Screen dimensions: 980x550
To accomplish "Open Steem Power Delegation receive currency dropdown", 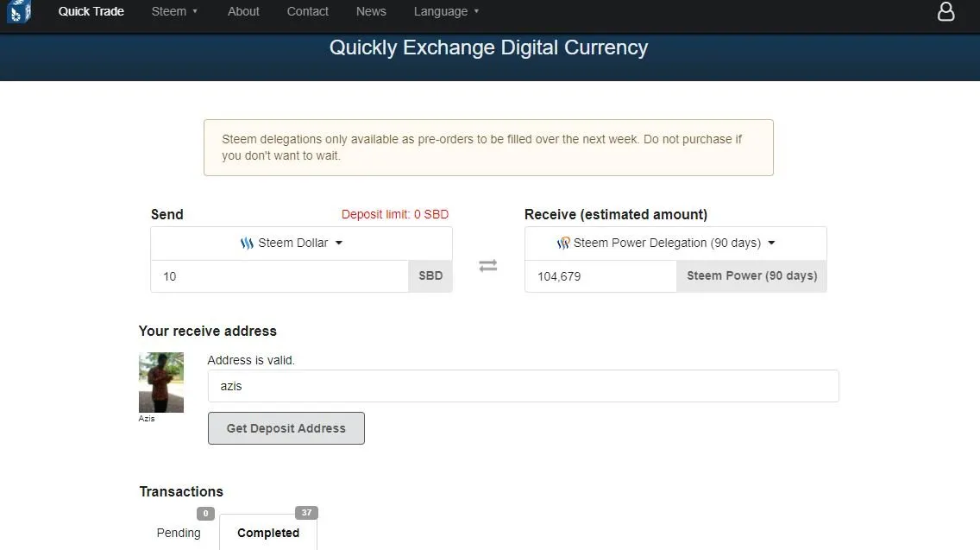I will pos(675,243).
